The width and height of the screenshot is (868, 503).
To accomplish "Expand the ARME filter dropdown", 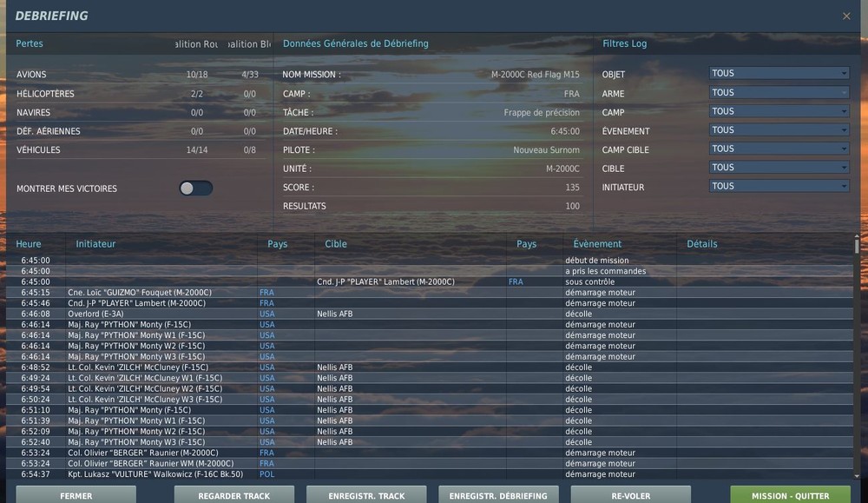I will (779, 93).
